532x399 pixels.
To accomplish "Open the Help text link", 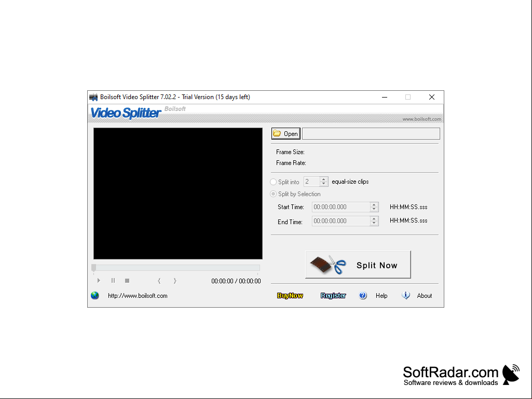I will [x=381, y=296].
